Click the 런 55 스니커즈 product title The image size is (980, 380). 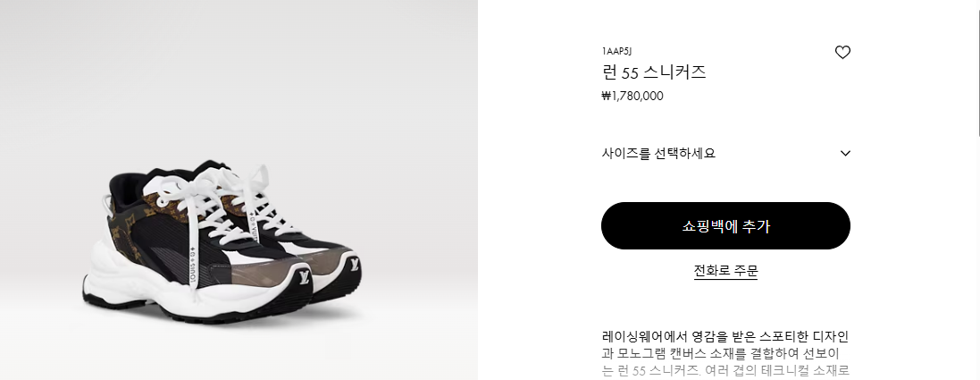(x=654, y=72)
